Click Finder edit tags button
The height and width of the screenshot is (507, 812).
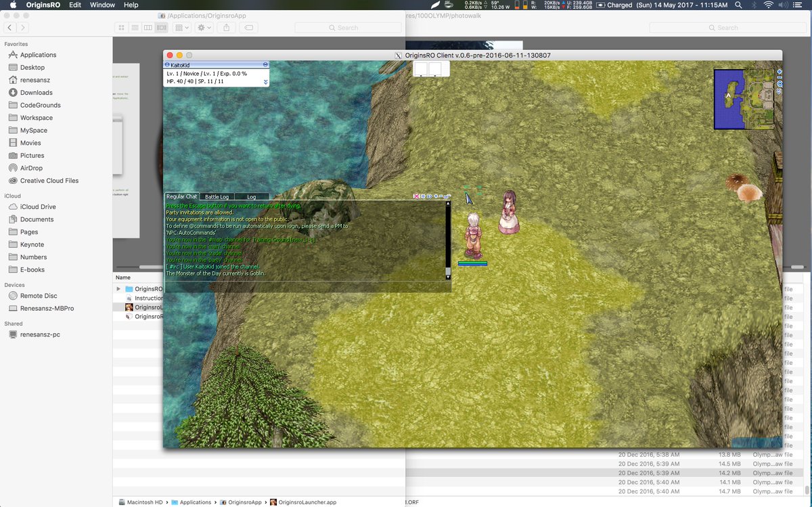click(x=248, y=28)
